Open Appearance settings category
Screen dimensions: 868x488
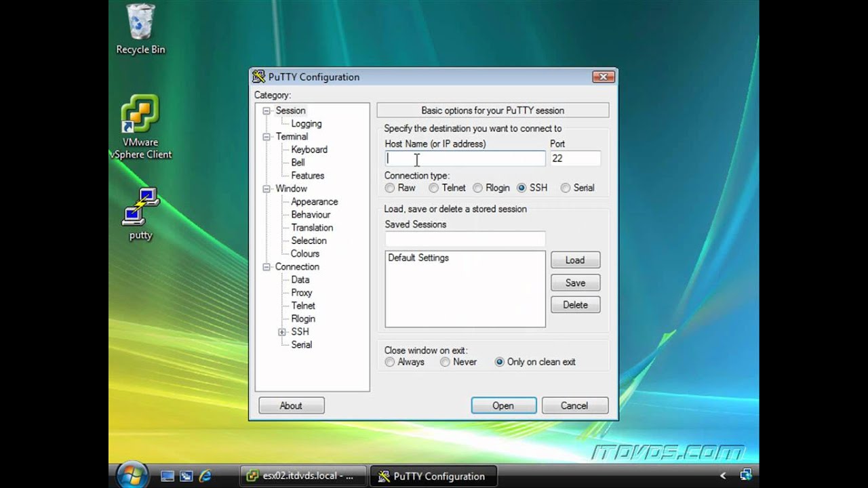[315, 201]
